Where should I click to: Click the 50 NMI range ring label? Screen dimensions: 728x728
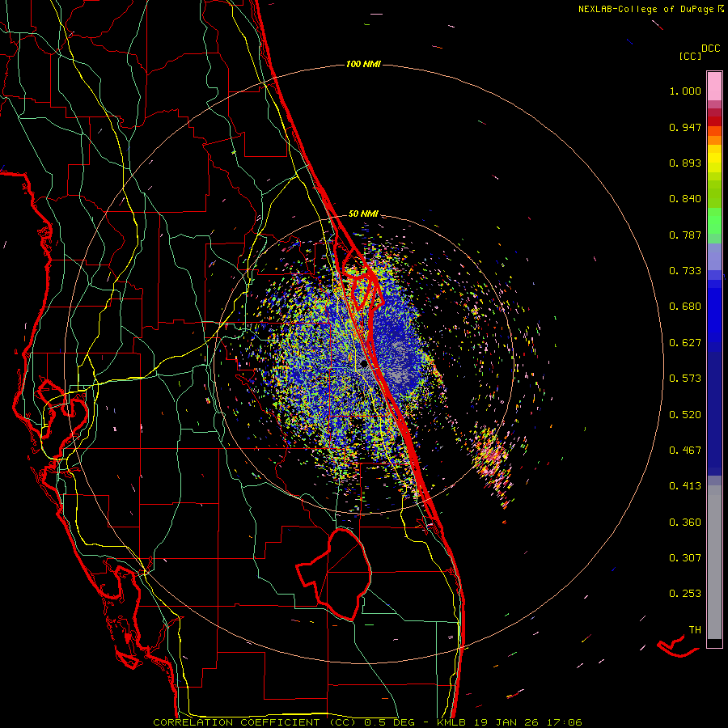tap(363, 214)
